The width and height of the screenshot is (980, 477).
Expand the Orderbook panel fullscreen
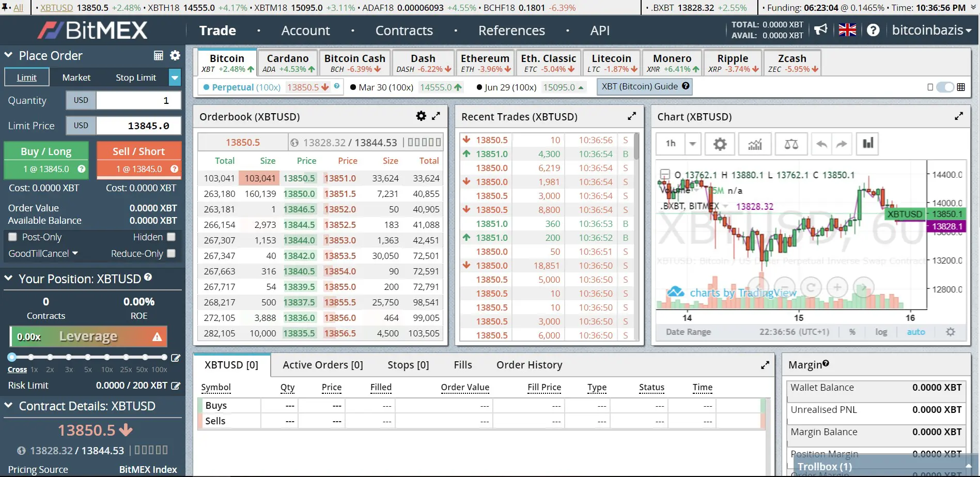coord(436,116)
